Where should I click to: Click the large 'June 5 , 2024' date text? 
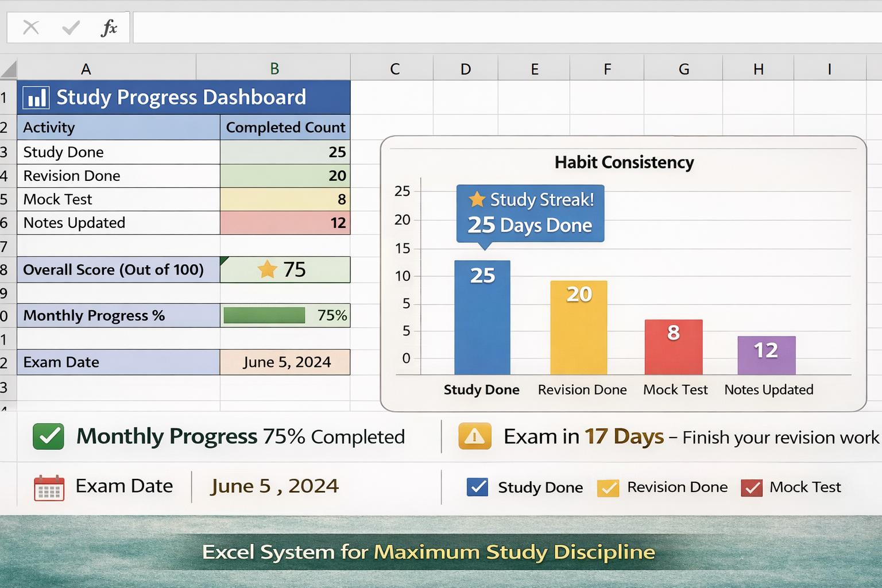(274, 486)
